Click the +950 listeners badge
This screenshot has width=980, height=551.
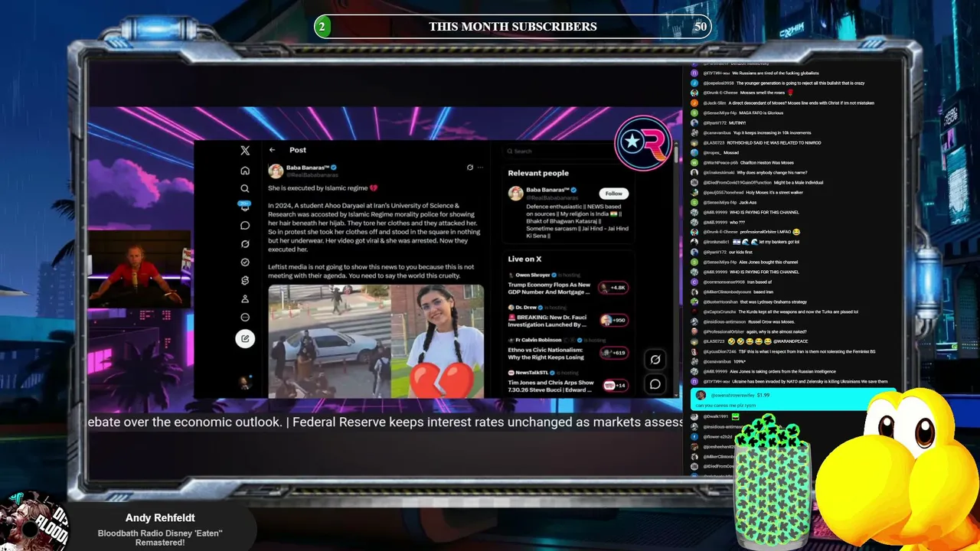coord(613,320)
